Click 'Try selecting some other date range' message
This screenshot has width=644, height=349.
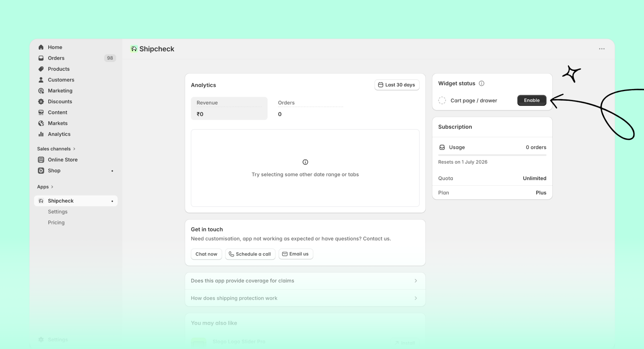pos(305,174)
